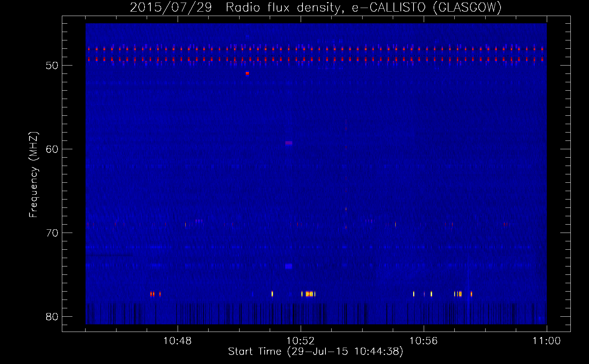Select the 50 MHz frequency tick label
This screenshot has width=589, height=364.
click(x=52, y=66)
